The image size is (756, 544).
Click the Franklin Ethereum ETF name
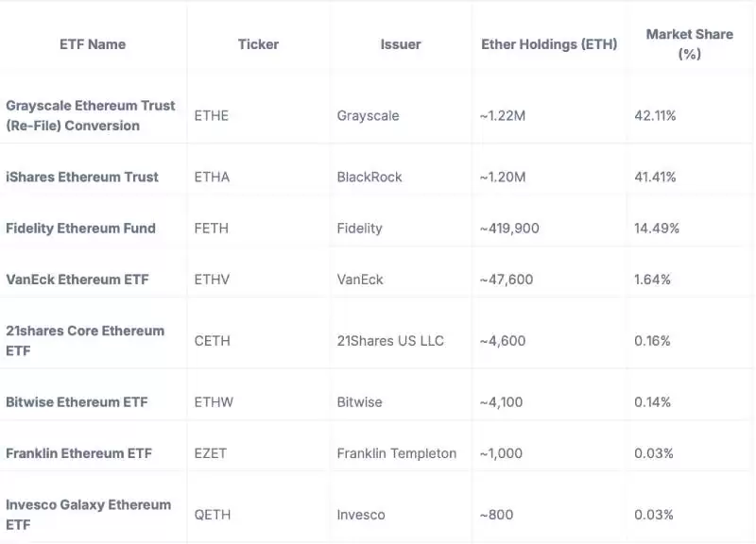[78, 453]
